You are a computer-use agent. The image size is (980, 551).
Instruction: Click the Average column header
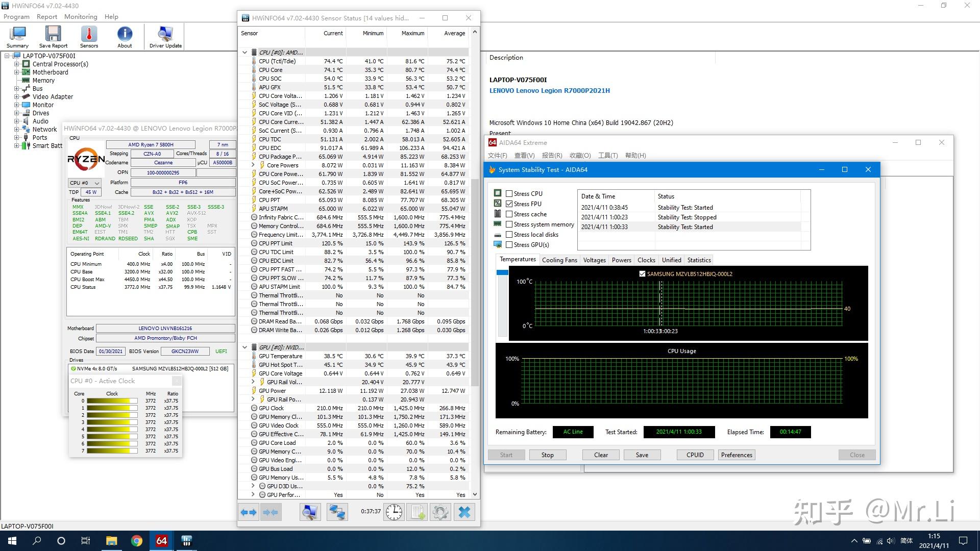click(454, 33)
